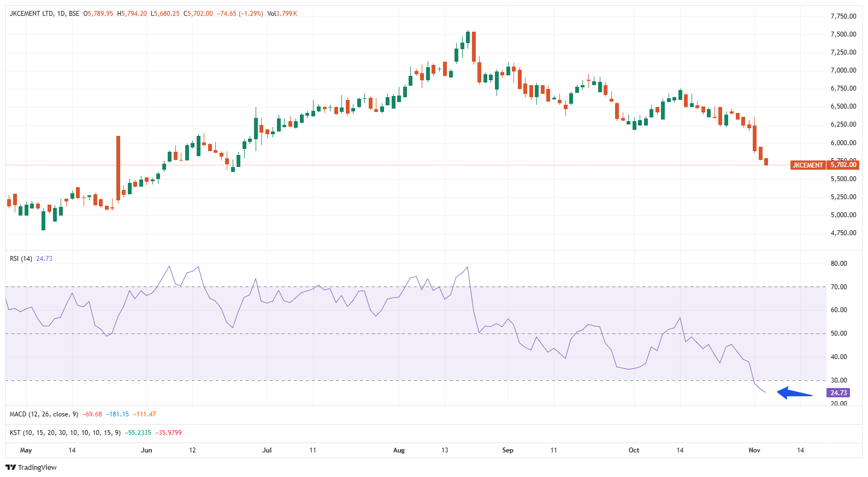This screenshot has height=477, width=868.
Task: Click the purple 24.73 RSI value badge
Action: pyautogui.click(x=839, y=393)
